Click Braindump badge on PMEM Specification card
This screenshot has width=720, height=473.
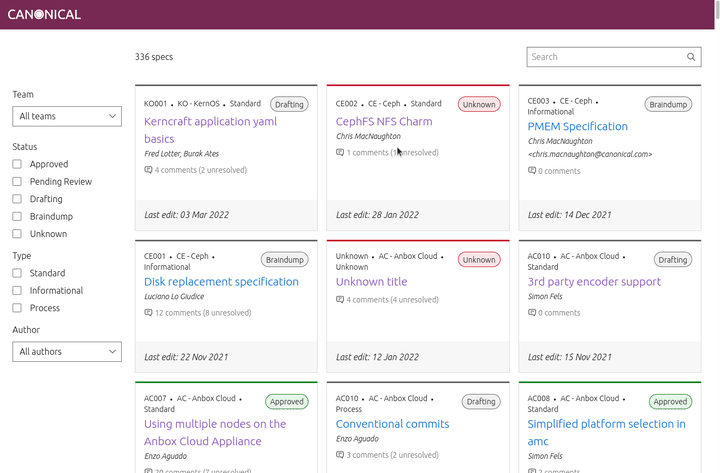[668, 104]
